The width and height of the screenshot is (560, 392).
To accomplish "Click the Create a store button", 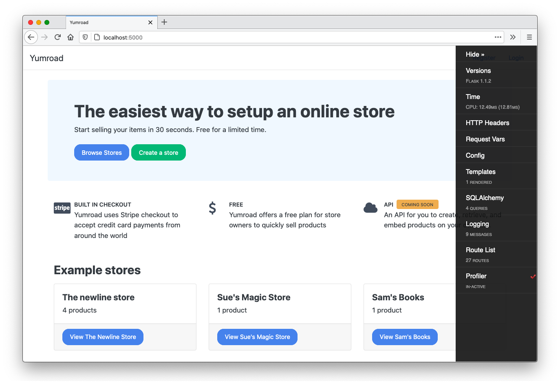I will tap(159, 152).
